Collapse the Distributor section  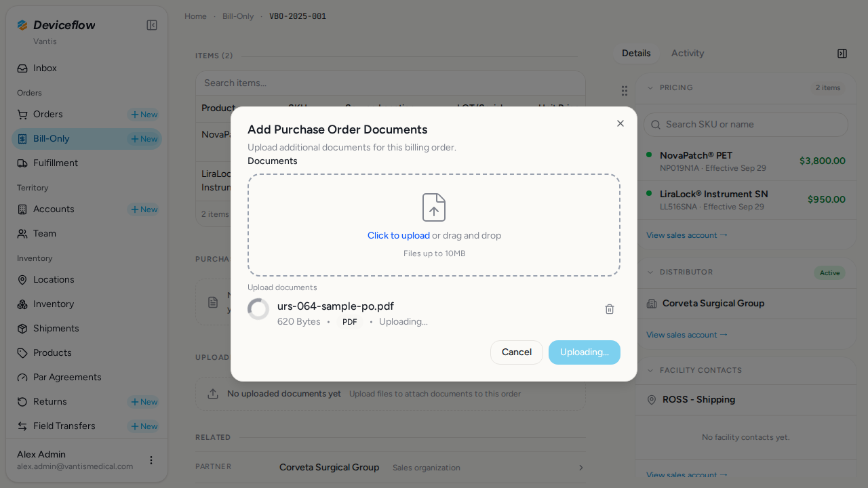[650, 272]
